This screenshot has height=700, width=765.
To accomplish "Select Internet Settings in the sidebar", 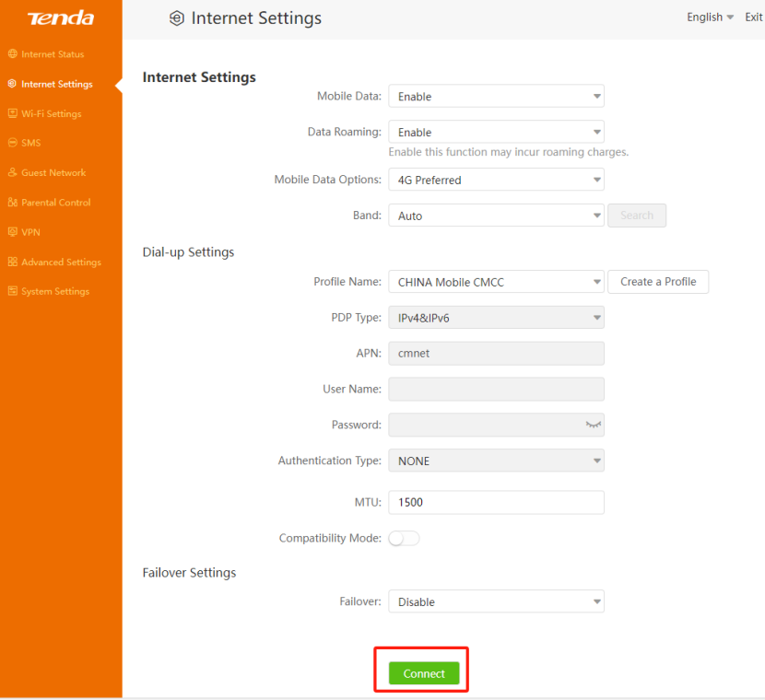I will 56,84.
